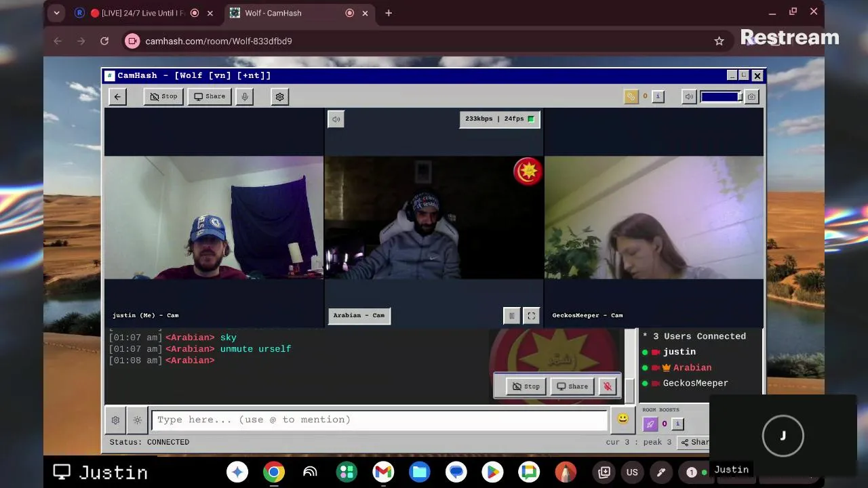868x488 pixels.
Task: Open chat settings gear beside message input
Action: click(x=115, y=420)
